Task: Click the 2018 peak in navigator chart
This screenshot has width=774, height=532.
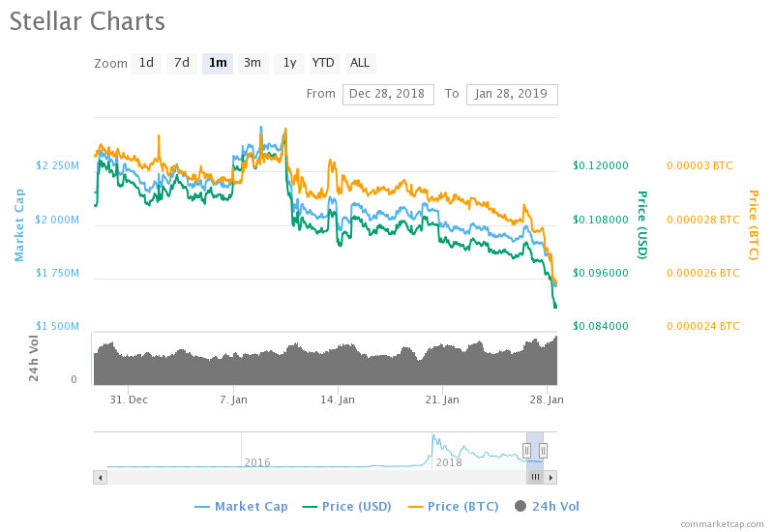Action: click(433, 437)
